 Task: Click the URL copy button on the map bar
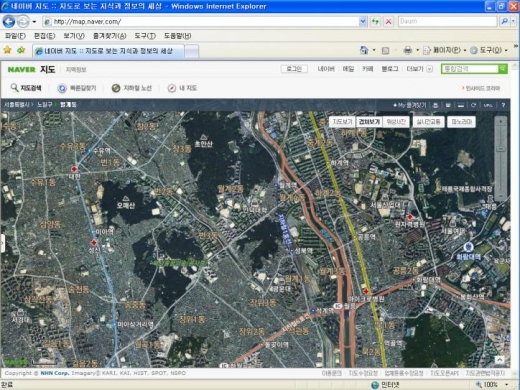click(x=488, y=105)
